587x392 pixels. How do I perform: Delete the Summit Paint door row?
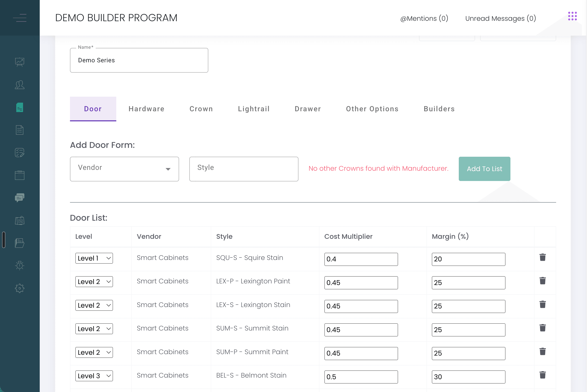(543, 351)
